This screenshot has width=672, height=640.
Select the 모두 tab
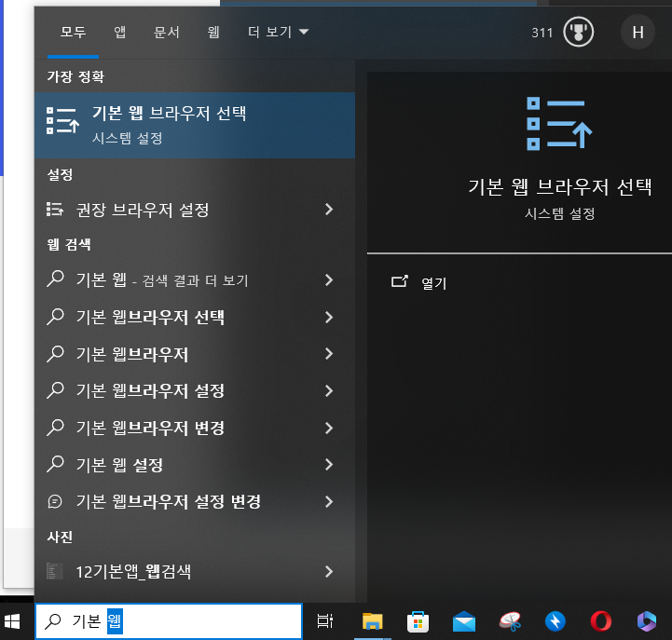click(x=73, y=32)
